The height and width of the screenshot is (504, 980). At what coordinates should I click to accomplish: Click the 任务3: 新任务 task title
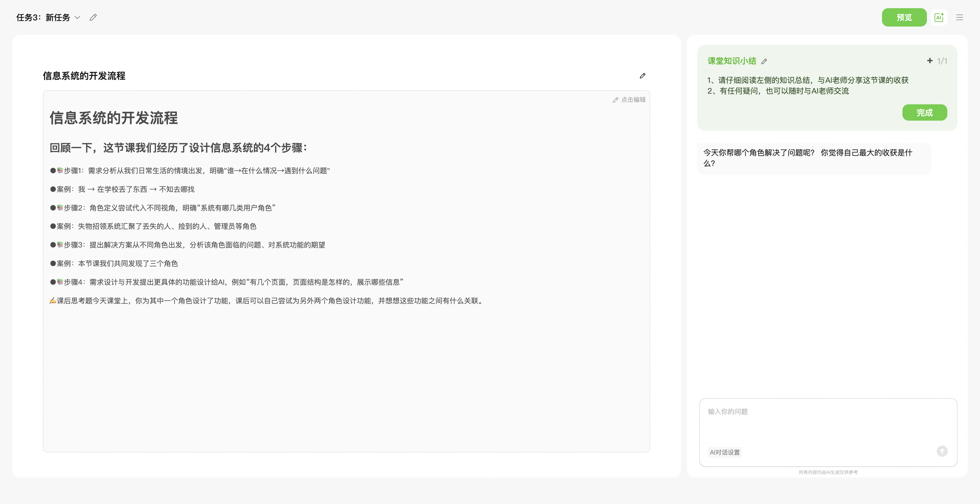pyautogui.click(x=43, y=18)
